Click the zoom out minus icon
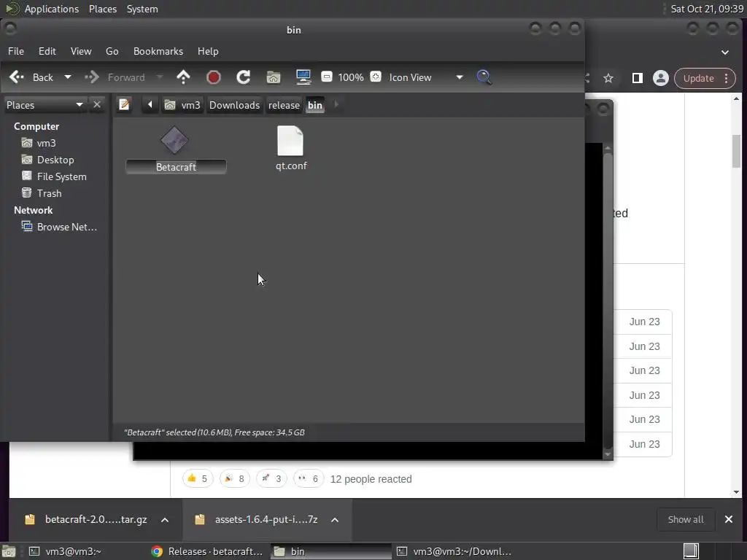 (327, 77)
